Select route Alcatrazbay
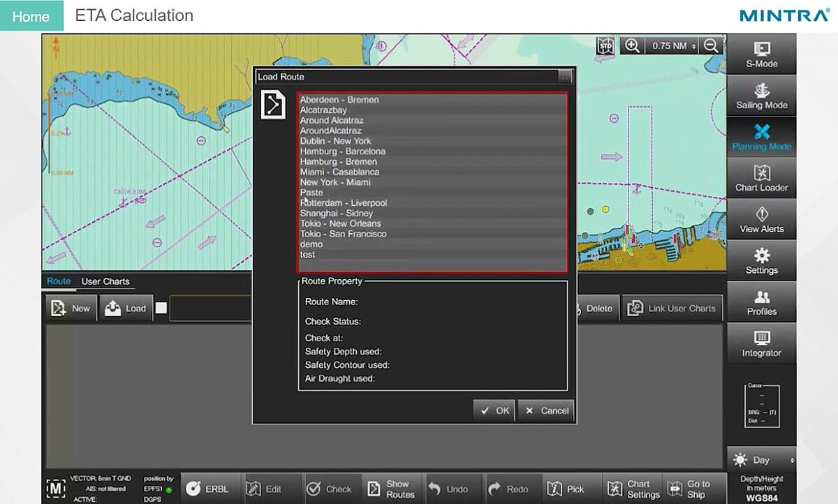This screenshot has width=838, height=504. click(432, 110)
